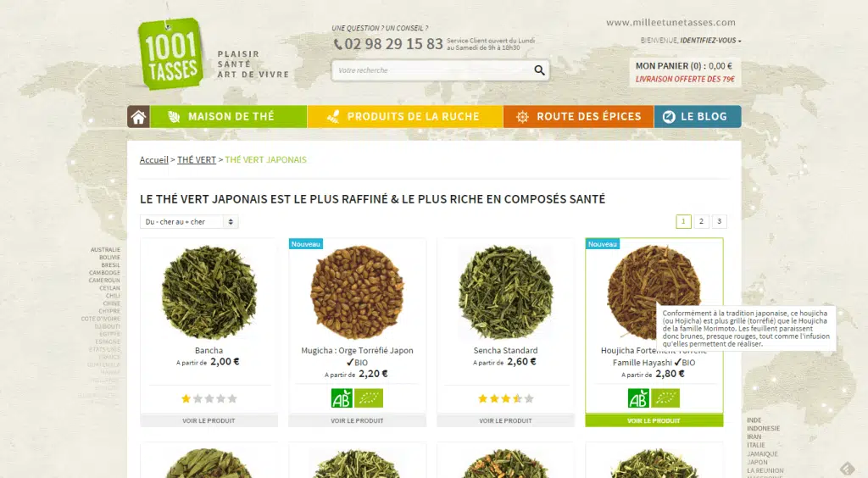Click the Accueil breadcrumb link
868x478 pixels.
point(154,160)
